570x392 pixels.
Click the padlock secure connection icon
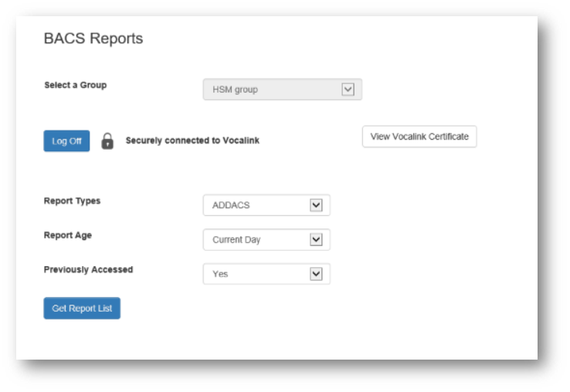(x=108, y=141)
